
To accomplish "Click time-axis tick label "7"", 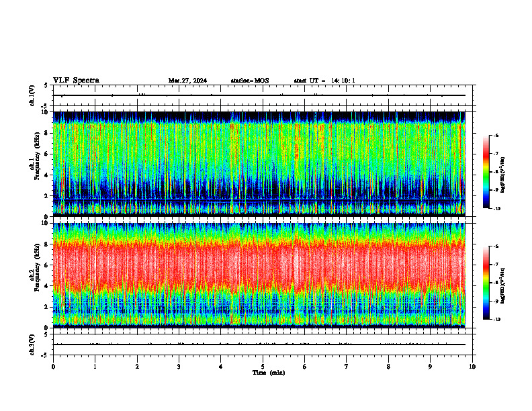I will coord(347,367).
